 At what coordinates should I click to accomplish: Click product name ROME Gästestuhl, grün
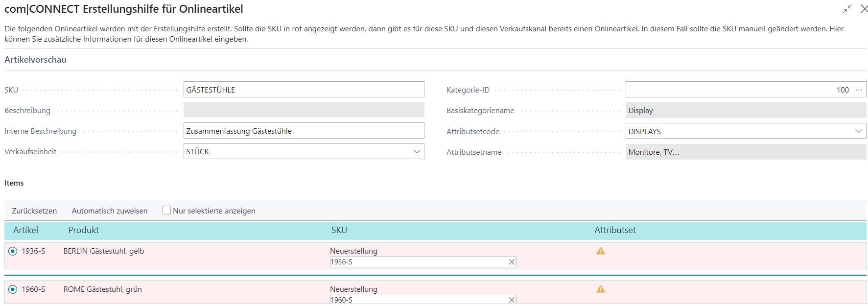[x=103, y=289]
